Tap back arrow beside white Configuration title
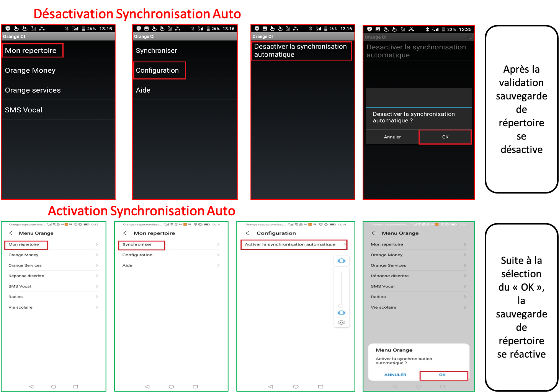This screenshot has width=559, height=392. [248, 233]
